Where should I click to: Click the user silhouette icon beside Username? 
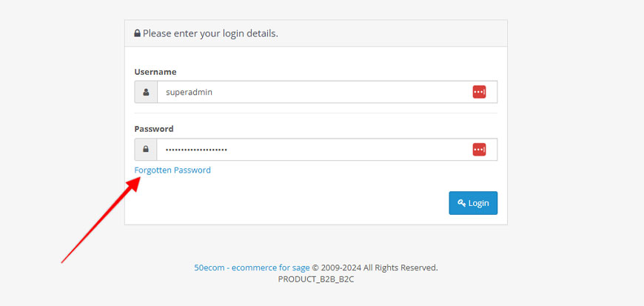[x=146, y=92]
